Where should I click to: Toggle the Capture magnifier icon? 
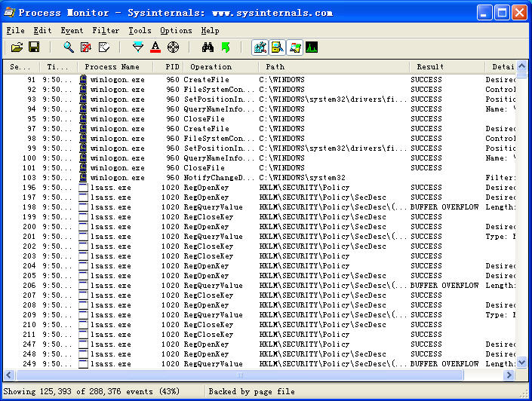click(x=69, y=47)
